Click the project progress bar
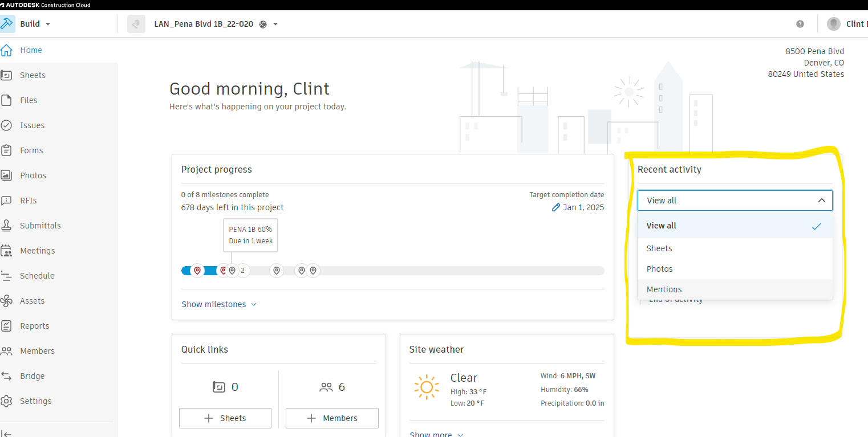 pos(456,271)
